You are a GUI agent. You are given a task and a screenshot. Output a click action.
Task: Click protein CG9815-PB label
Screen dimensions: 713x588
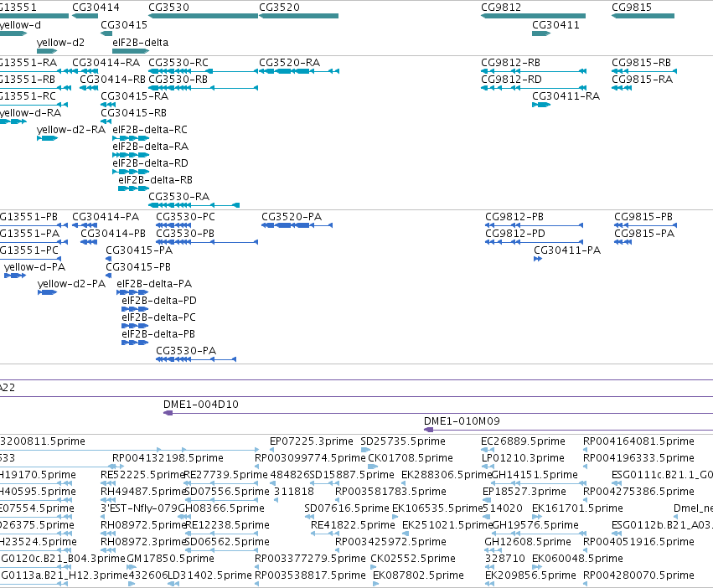point(643,218)
